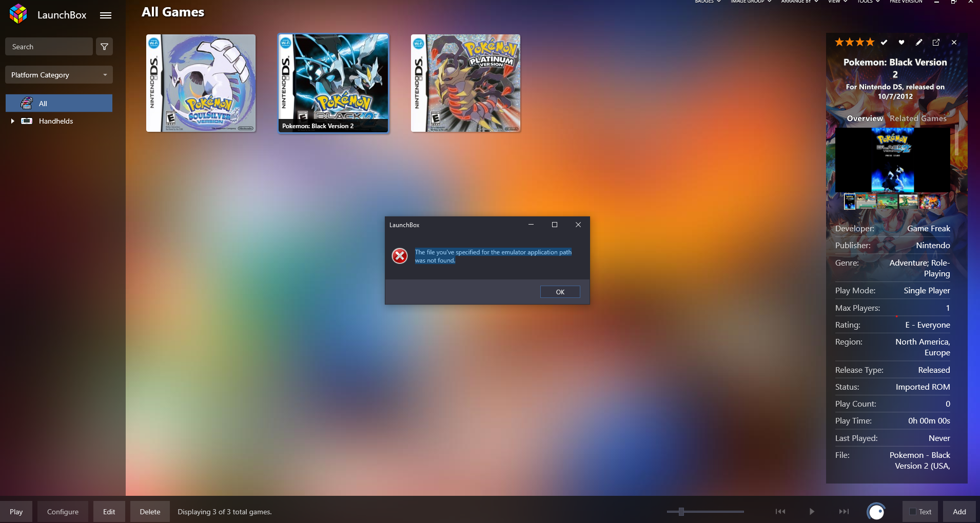This screenshot has width=980, height=523.
Task: Toggle the favorite heart icon
Action: [x=901, y=43]
